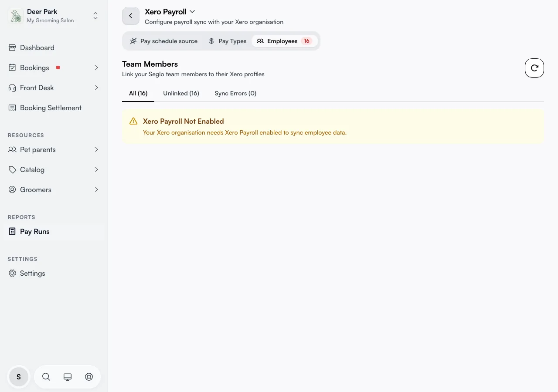Expand the Groomers submenu chevron
This screenshot has height=392, width=558.
tap(96, 189)
